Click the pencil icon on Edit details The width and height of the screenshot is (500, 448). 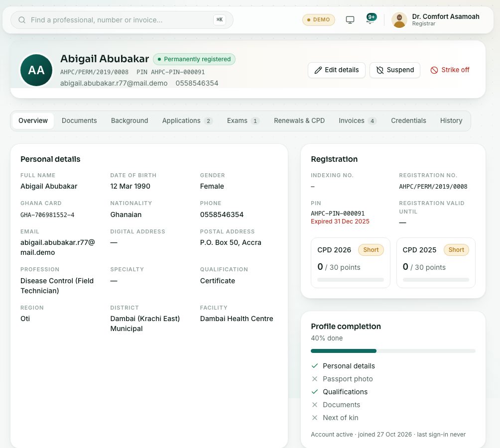point(318,70)
